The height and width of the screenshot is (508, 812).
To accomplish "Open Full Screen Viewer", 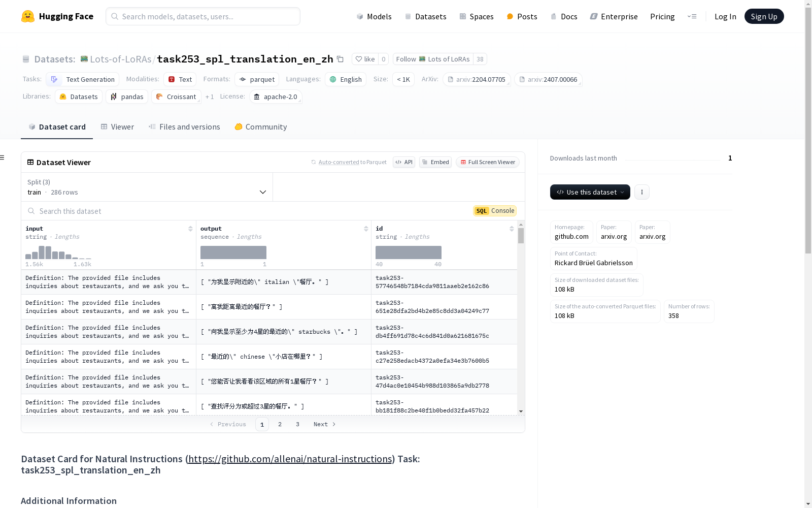I will click(x=488, y=162).
